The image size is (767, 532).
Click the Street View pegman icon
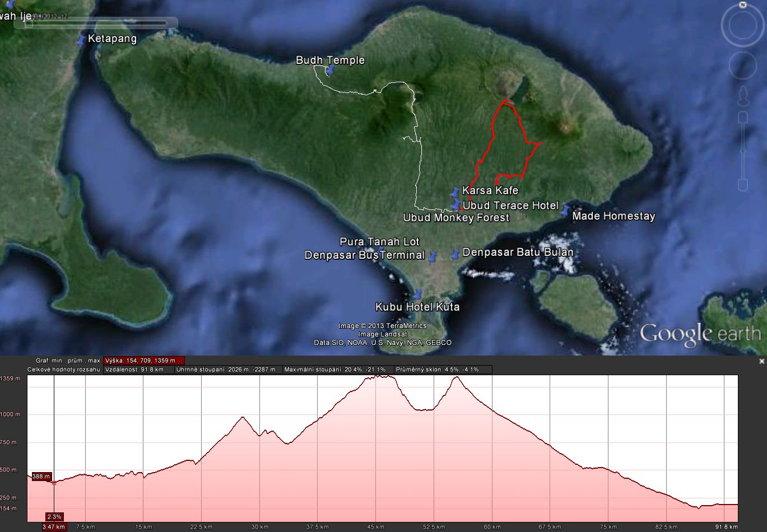[743, 96]
